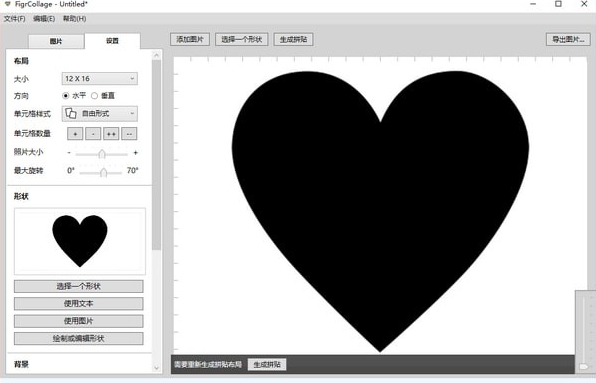Click the single minus cell count button
Viewport: 596px width, 383px height.
pos(93,134)
